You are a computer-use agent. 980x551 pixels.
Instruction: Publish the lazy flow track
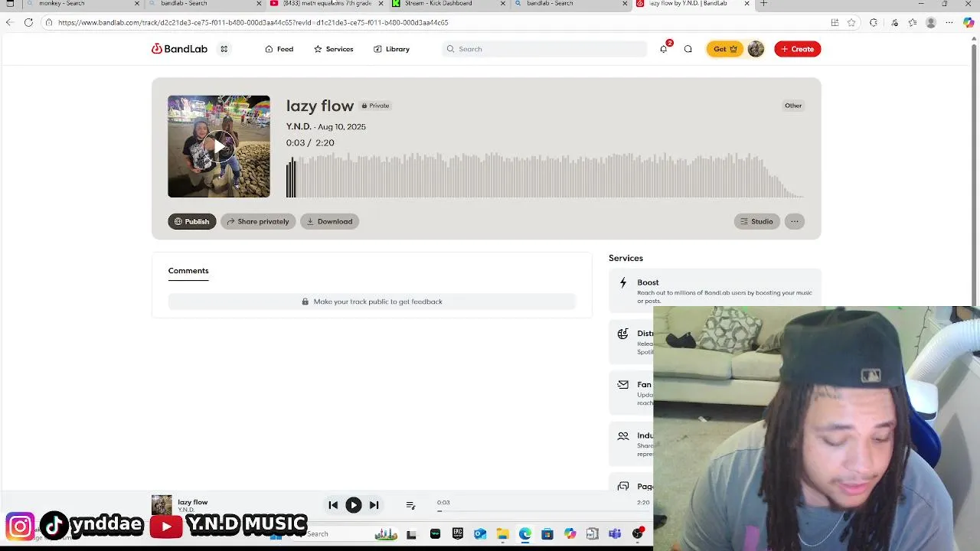click(192, 221)
